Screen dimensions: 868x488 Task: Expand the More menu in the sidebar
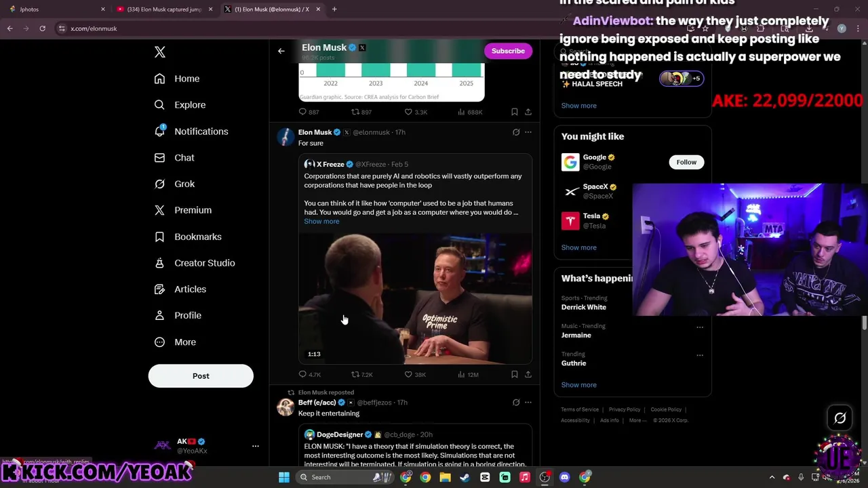coord(175,342)
